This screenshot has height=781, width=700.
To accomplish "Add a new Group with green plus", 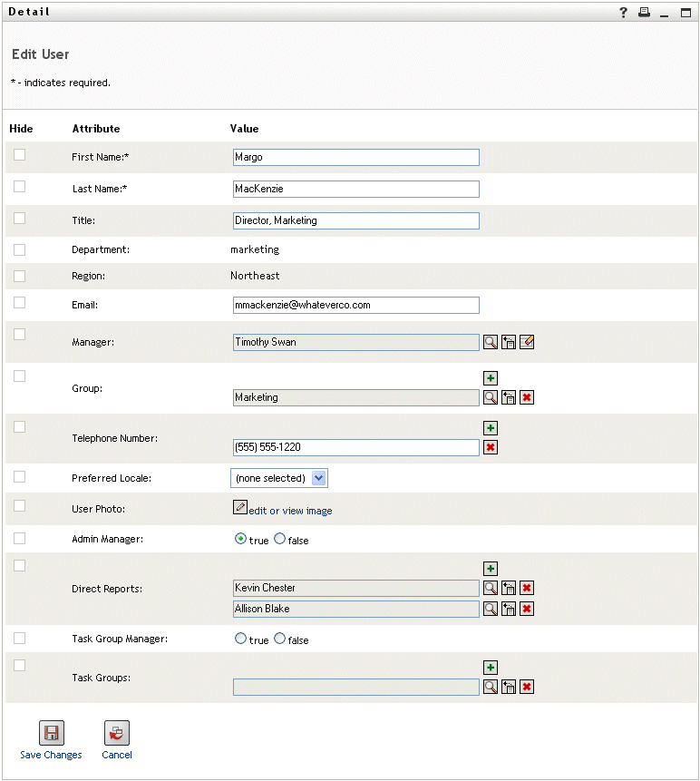I will pos(491,378).
